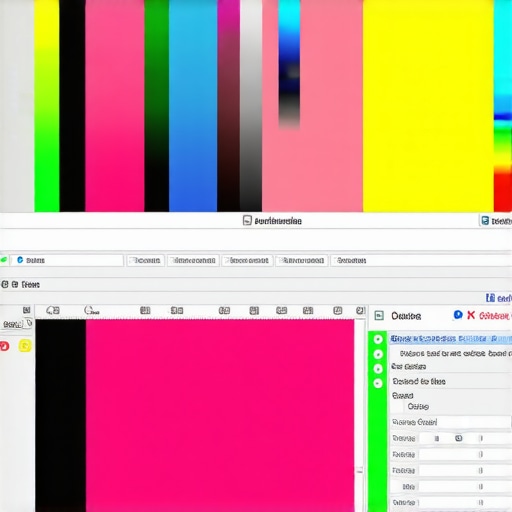The width and height of the screenshot is (512, 512).
Task: Click the blue circular icon inside the wide input field
Action: (x=20, y=260)
